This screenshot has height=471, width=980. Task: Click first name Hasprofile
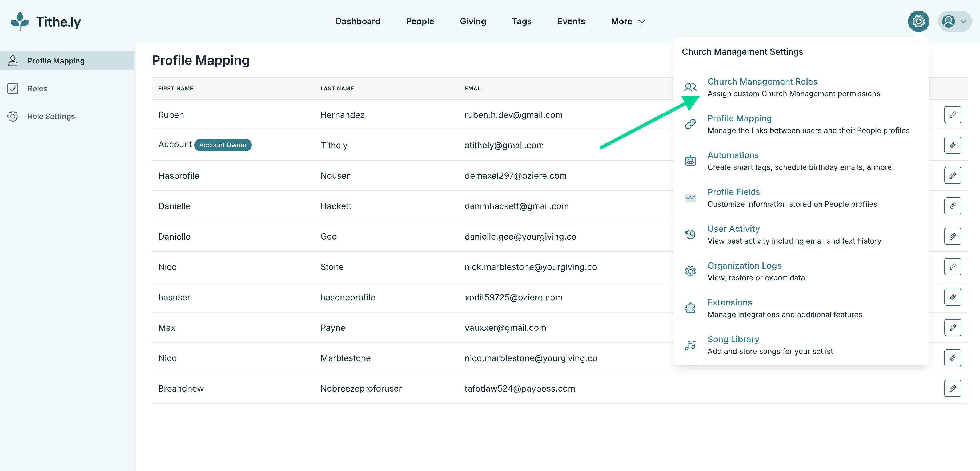(179, 176)
